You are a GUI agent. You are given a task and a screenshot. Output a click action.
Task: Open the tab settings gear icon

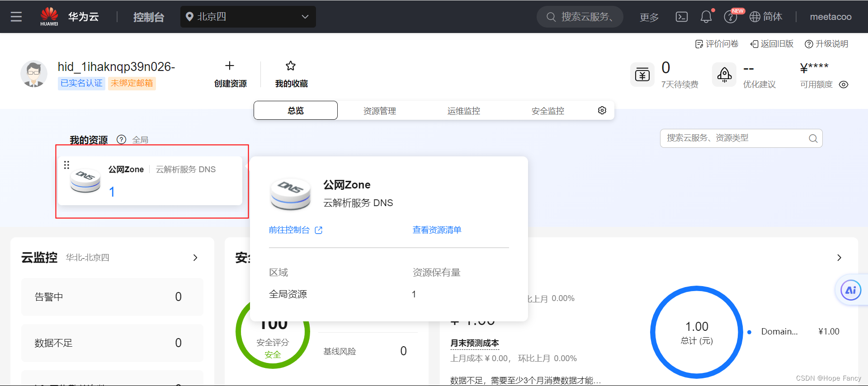[602, 110]
